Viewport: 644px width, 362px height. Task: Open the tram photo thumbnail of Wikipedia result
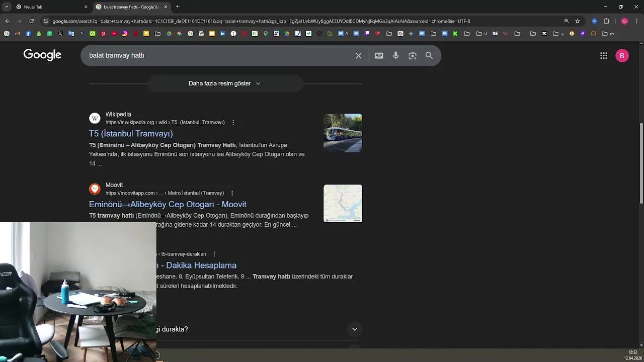click(343, 133)
